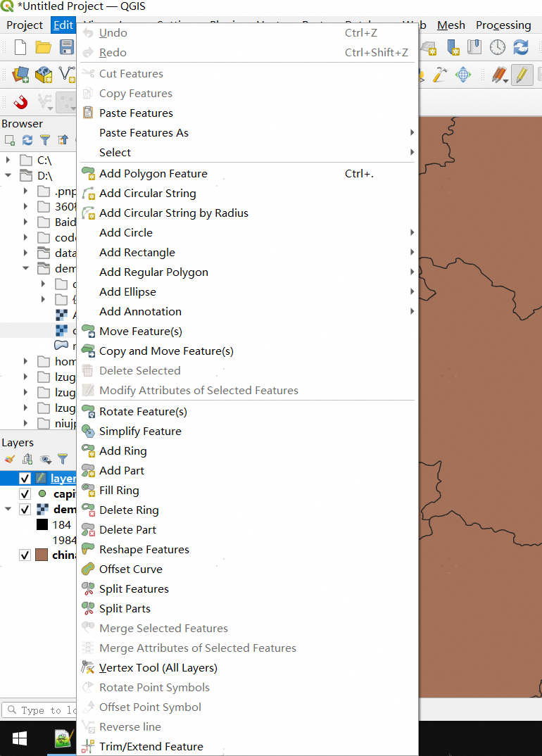Toggle Editing with the yellow pencil icon
This screenshot has height=756, width=542.
click(x=522, y=75)
